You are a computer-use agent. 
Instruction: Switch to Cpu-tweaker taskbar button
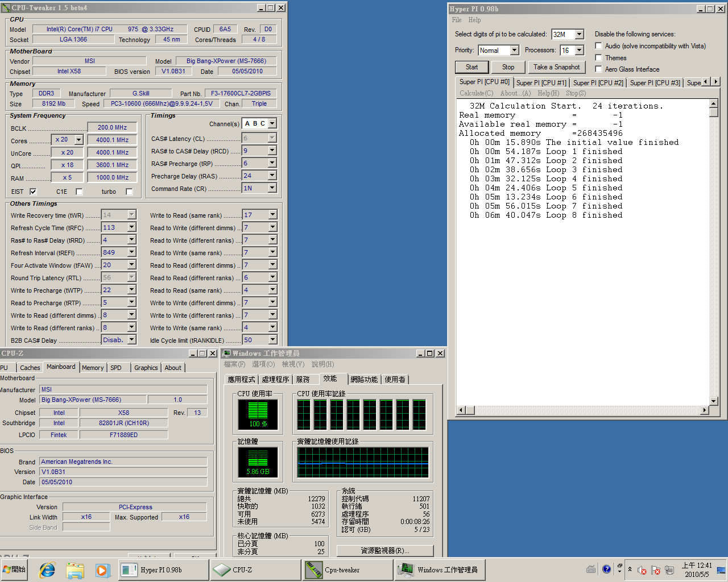(348, 569)
